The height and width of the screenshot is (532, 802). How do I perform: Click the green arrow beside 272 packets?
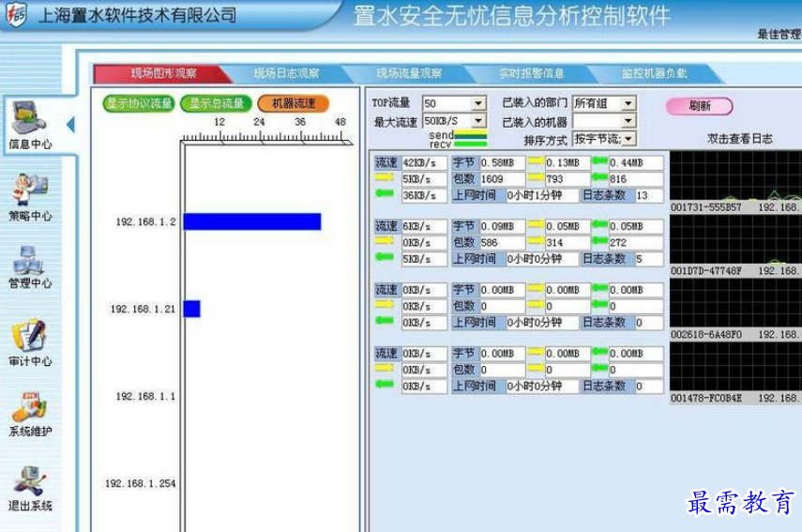pyautogui.click(x=599, y=241)
